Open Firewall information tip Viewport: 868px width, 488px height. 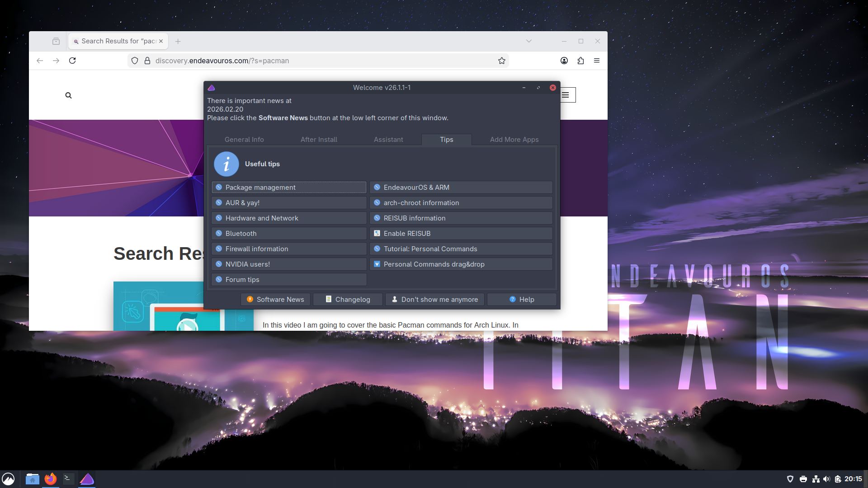pyautogui.click(x=289, y=249)
